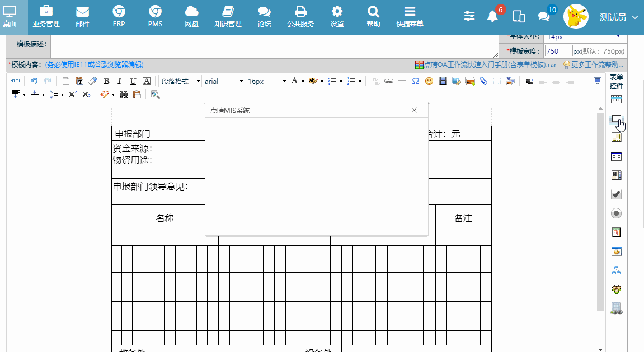Click the template width input field
This screenshot has width=644, height=352.
click(x=558, y=51)
